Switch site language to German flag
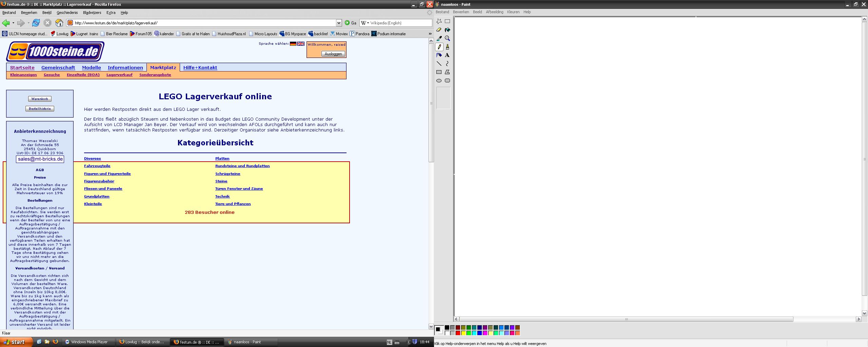Viewport: 868px width, 347px height. pyautogui.click(x=293, y=44)
